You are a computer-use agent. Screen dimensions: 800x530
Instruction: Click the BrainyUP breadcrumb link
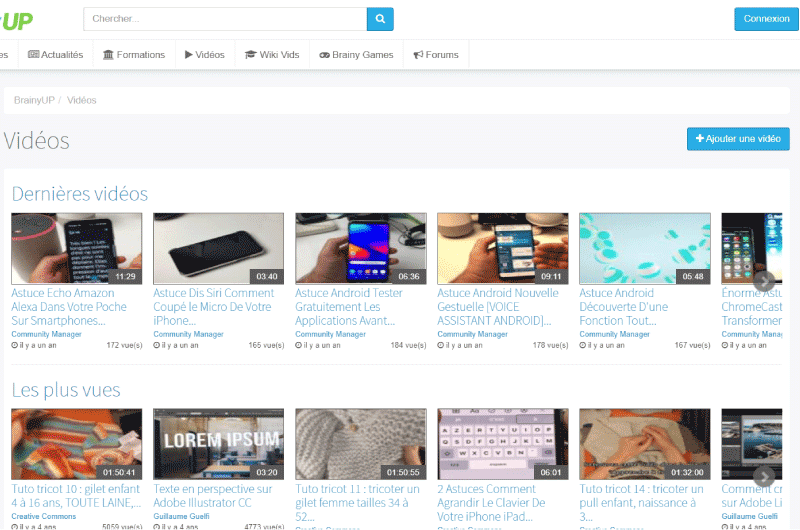(x=34, y=100)
